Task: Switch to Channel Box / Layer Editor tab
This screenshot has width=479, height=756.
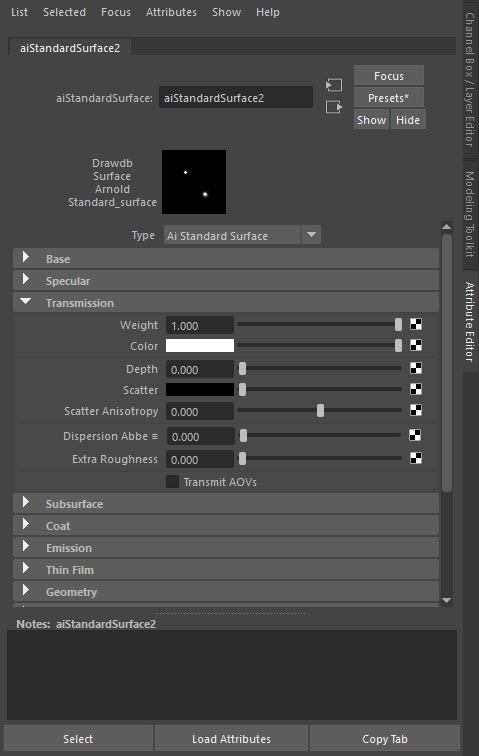Action: pos(470,80)
